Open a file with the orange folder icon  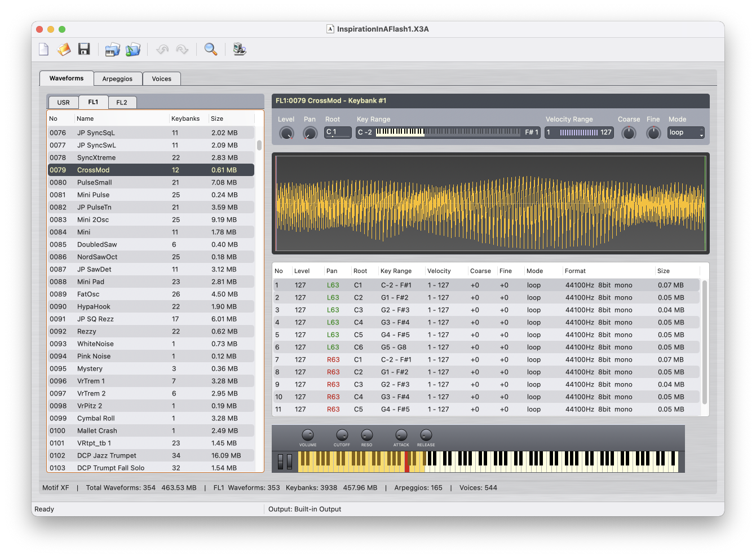(64, 50)
